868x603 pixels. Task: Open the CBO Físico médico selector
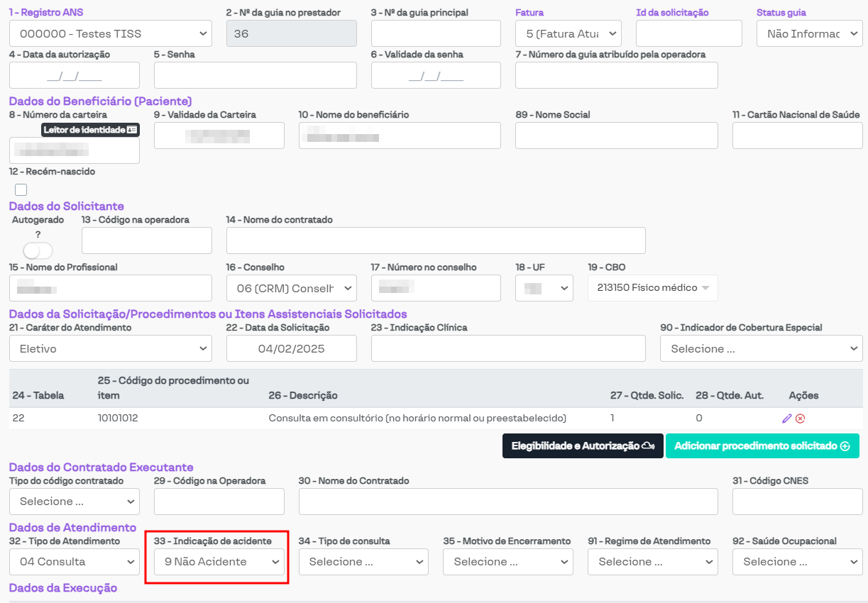[652, 288]
